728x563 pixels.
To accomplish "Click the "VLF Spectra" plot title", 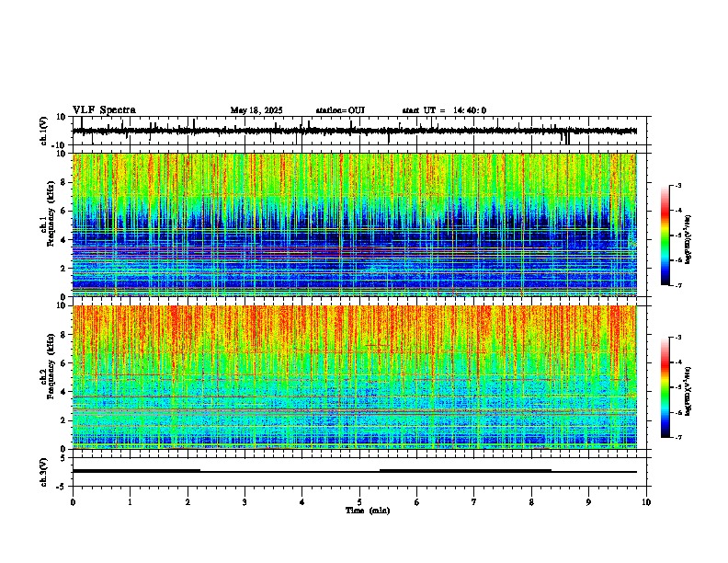I will (x=104, y=110).
